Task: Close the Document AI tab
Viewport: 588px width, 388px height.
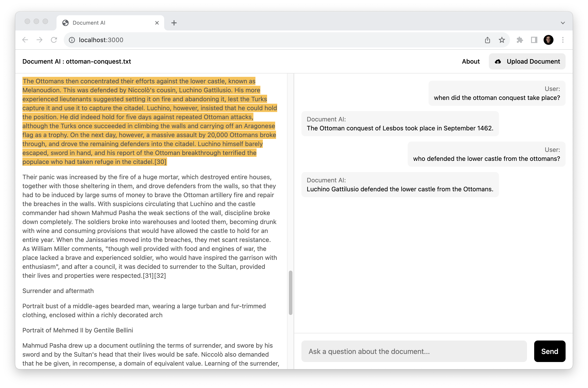Action: (157, 23)
